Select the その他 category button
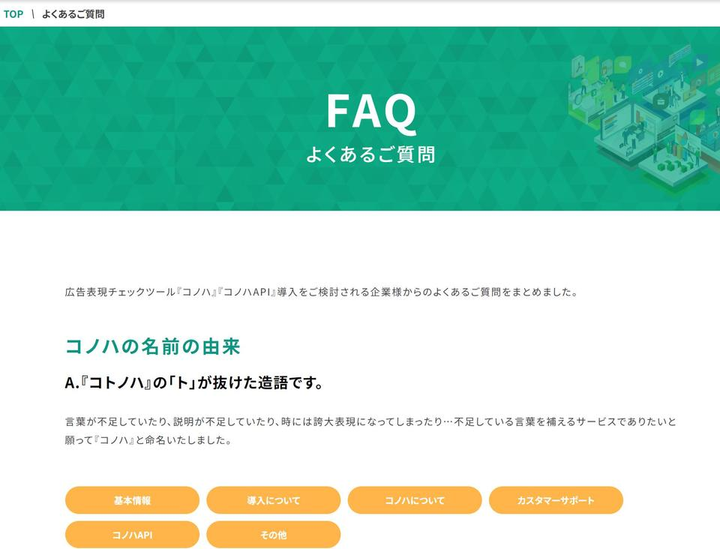The width and height of the screenshot is (720, 549). point(273,535)
